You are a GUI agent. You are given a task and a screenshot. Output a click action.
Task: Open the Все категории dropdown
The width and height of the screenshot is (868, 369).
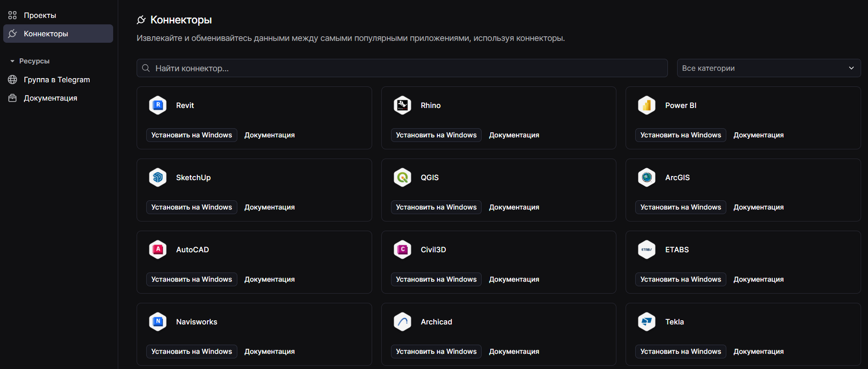(x=769, y=68)
